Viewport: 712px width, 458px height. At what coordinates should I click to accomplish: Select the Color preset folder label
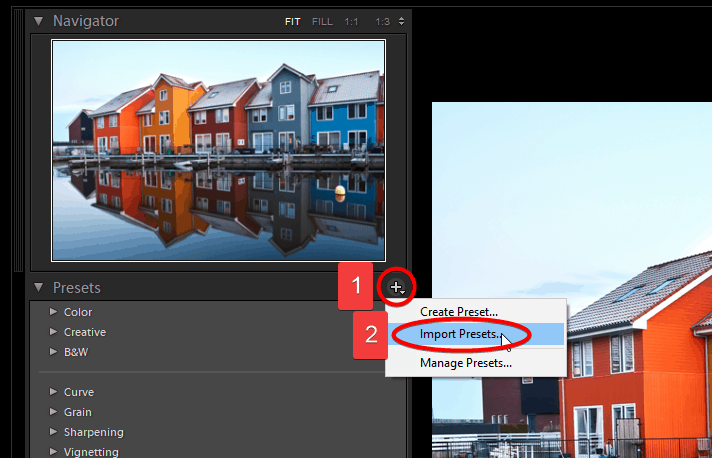pyautogui.click(x=78, y=312)
